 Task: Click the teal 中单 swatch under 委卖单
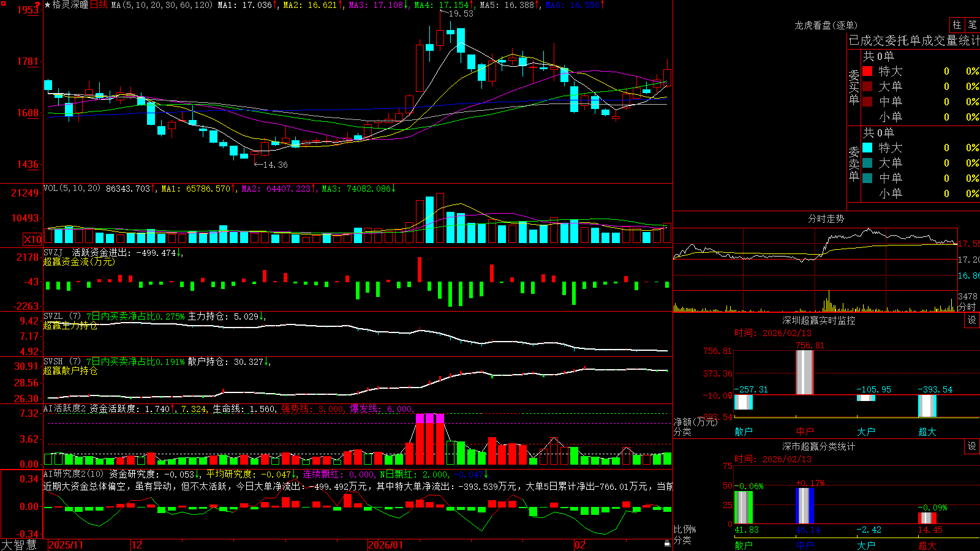tap(867, 178)
